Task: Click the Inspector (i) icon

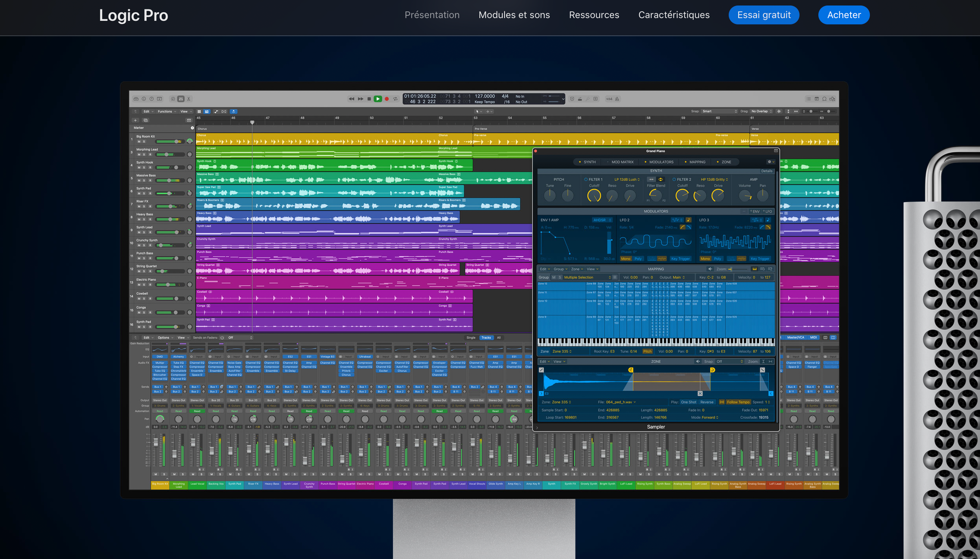Action: (x=144, y=99)
